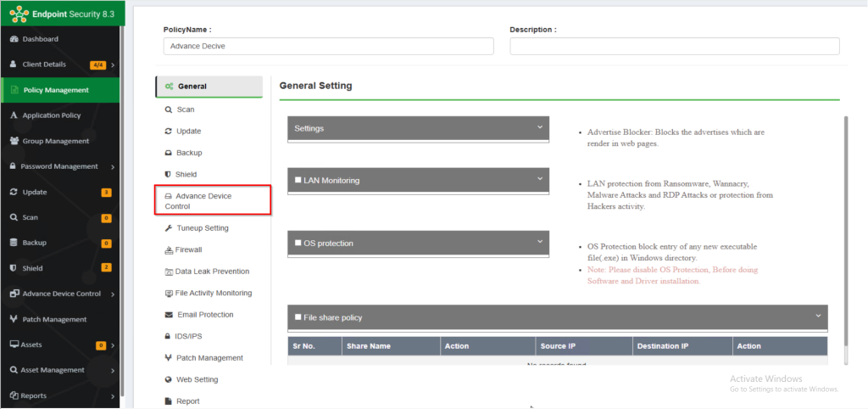The width and height of the screenshot is (868, 409).
Task: Click the Tuneup Setting wrench icon
Action: (169, 228)
